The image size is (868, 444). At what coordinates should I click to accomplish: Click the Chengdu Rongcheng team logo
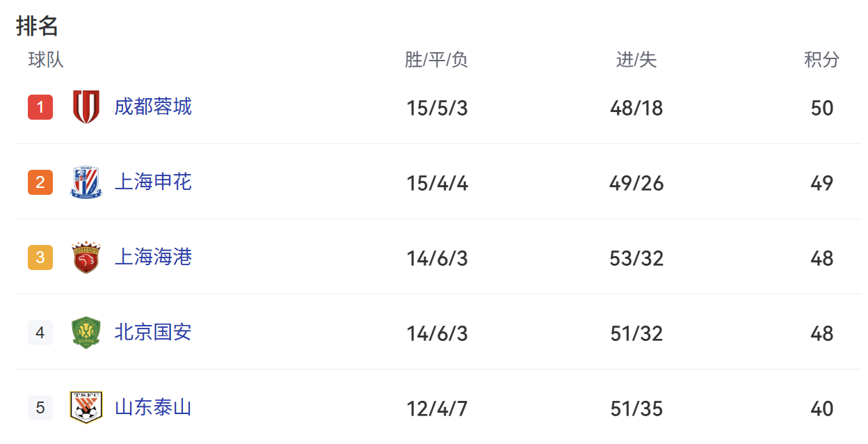click(86, 106)
